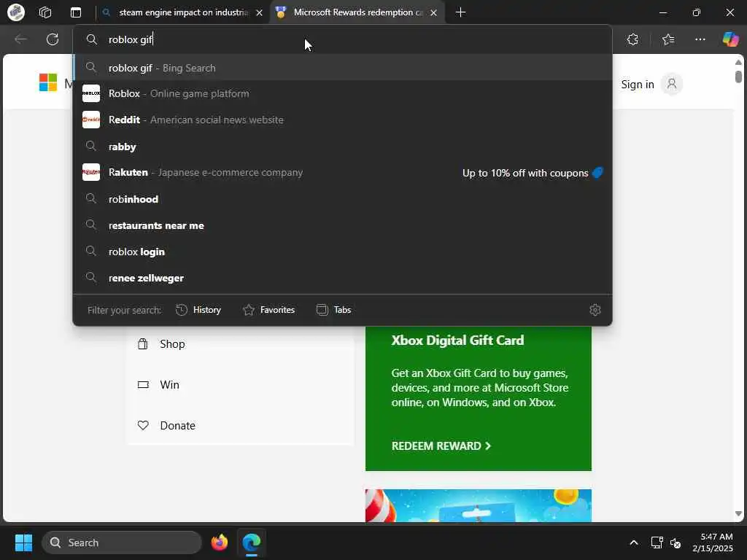Open the Extensions puzzle icon

click(x=632, y=39)
